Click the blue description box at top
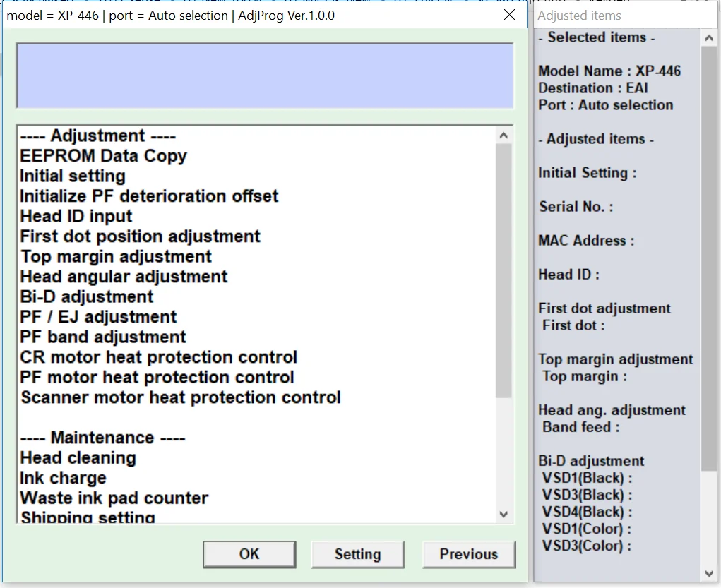Image resolution: width=721 pixels, height=588 pixels. pyautogui.click(x=265, y=76)
